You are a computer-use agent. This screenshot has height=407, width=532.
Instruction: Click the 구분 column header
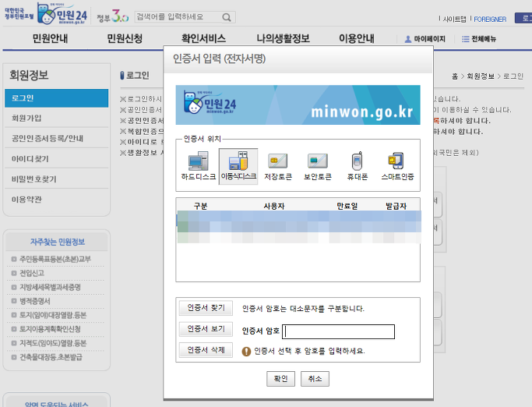(200, 206)
